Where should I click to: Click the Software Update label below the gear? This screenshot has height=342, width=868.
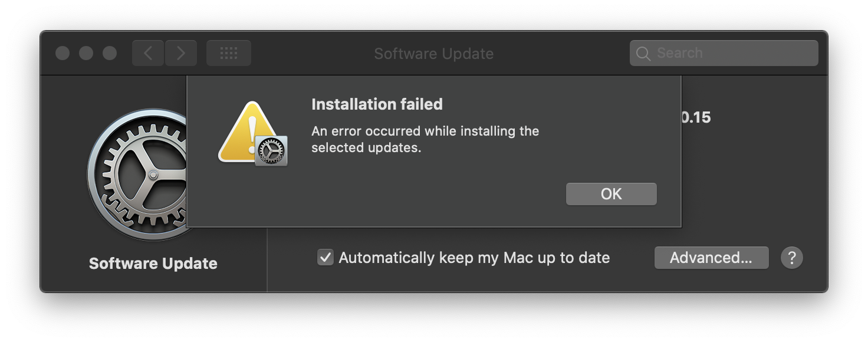tap(153, 264)
